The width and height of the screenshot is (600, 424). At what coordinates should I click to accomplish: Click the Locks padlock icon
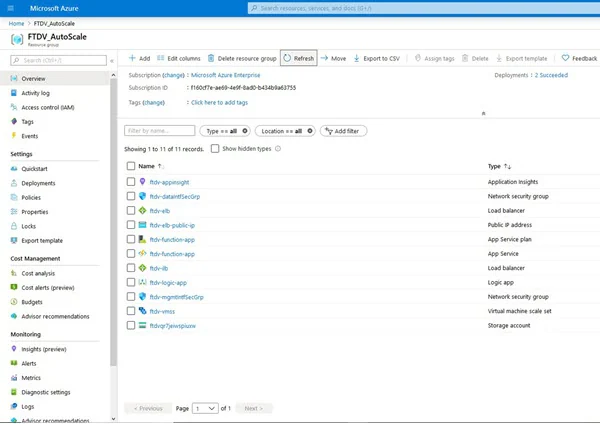(x=14, y=226)
